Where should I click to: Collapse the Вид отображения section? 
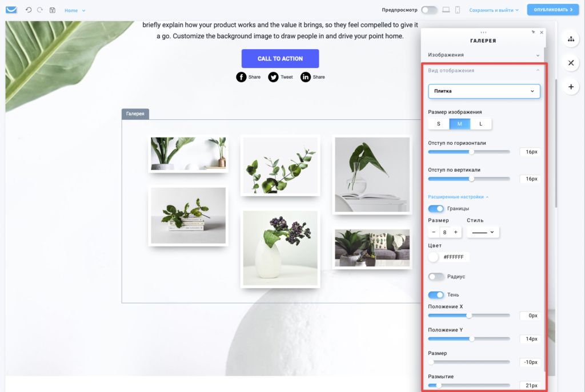tap(483, 70)
